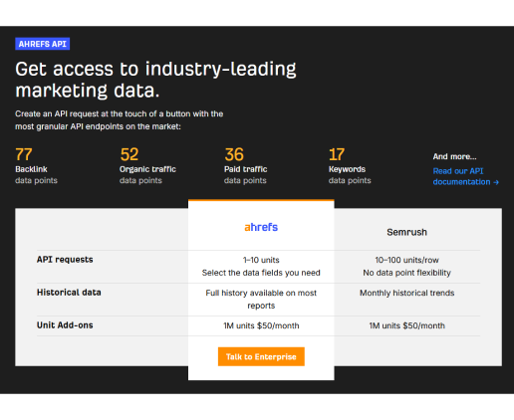
Task: Click the 52 Organic traffic stat
Action: tap(147, 166)
